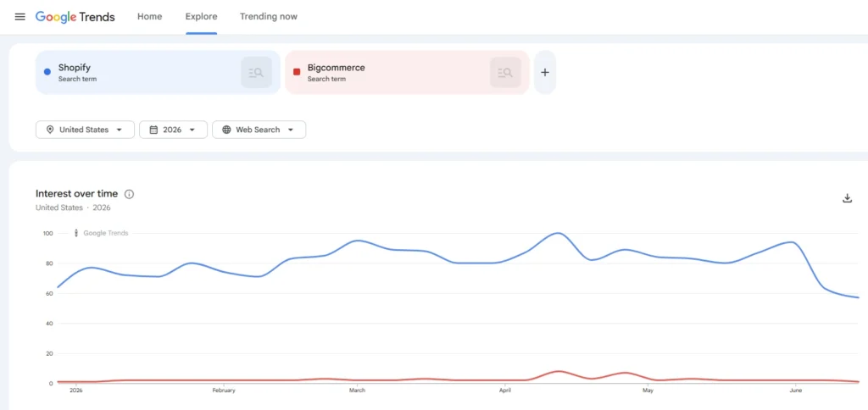Screen dimensions: 868x410
Task: Click the Shopify peak point in April
Action: 558,233
